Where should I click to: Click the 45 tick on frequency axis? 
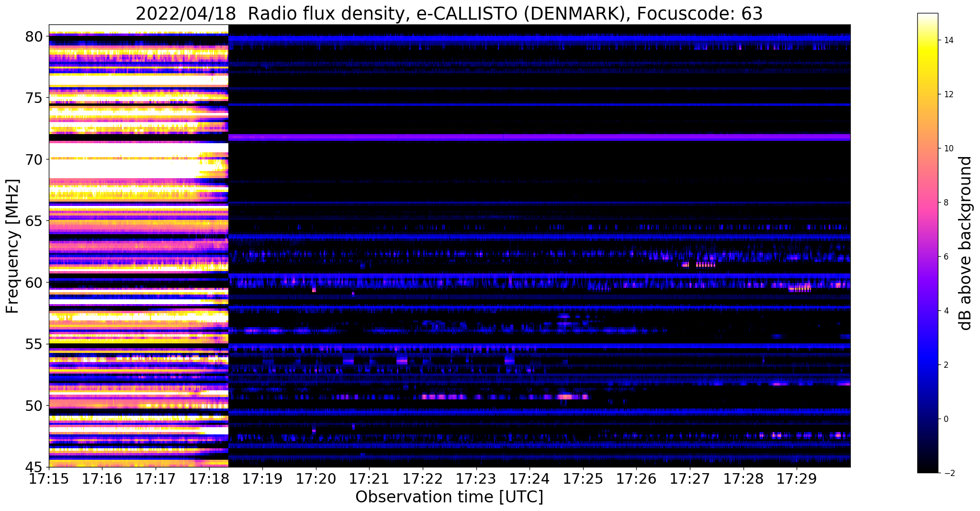tap(34, 467)
